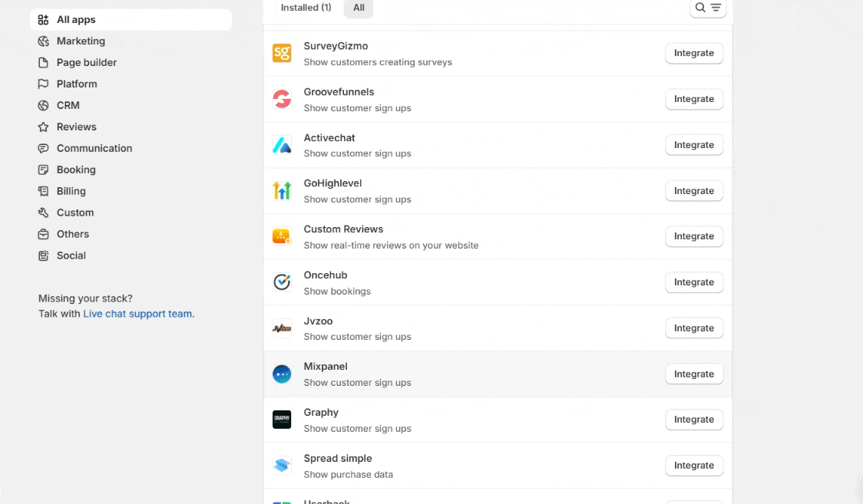Click the Oncehub app name
The image size is (863, 504).
pos(326,275)
